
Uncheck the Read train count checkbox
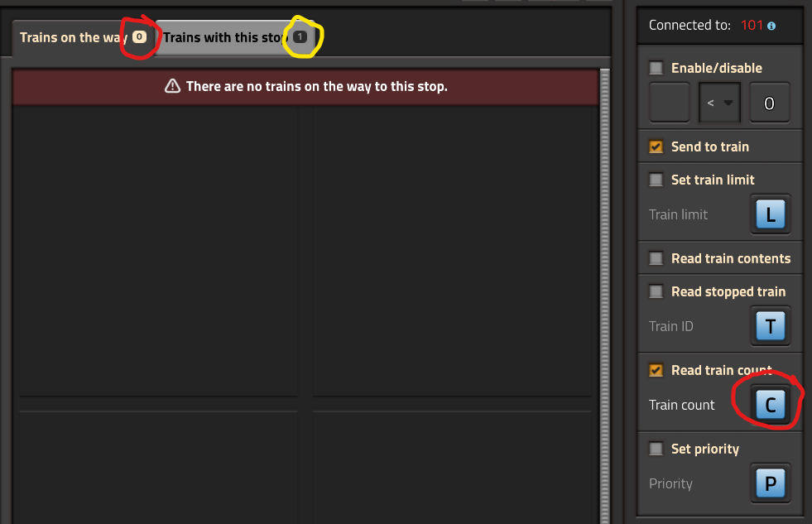(656, 370)
